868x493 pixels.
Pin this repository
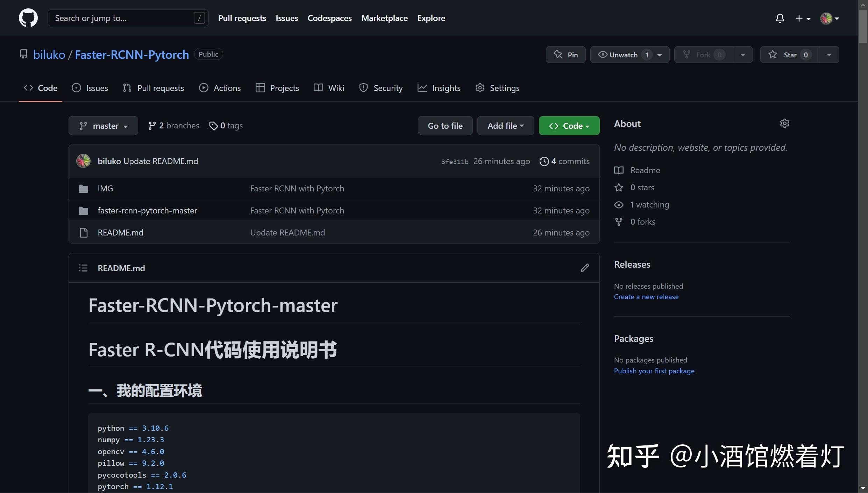pos(565,55)
